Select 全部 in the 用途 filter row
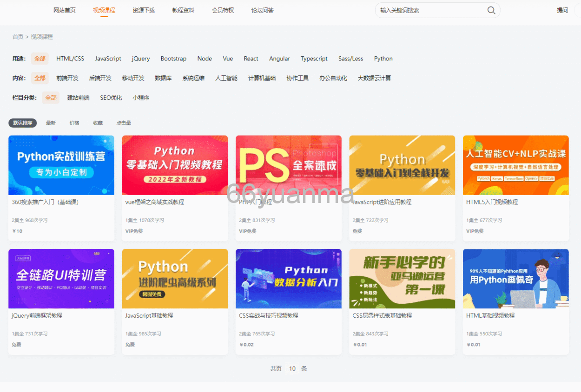 pyautogui.click(x=40, y=59)
